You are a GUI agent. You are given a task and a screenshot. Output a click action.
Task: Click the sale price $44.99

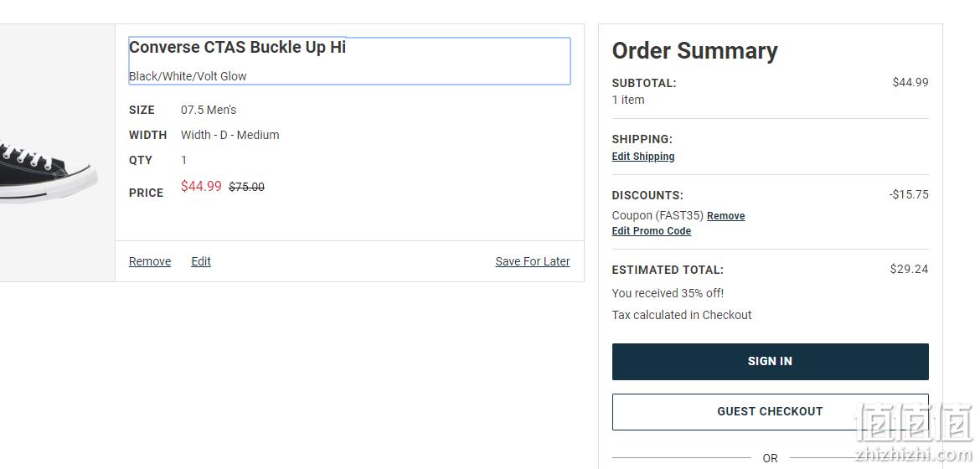click(201, 186)
